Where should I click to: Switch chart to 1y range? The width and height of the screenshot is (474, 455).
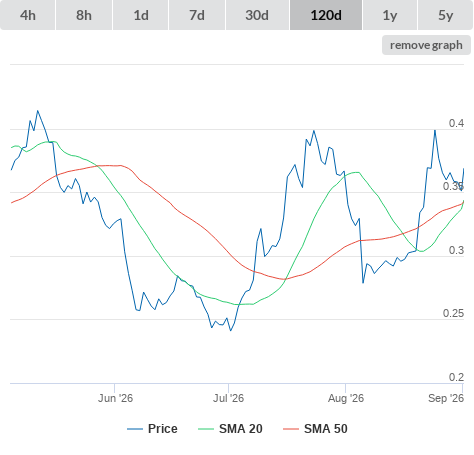coord(390,15)
